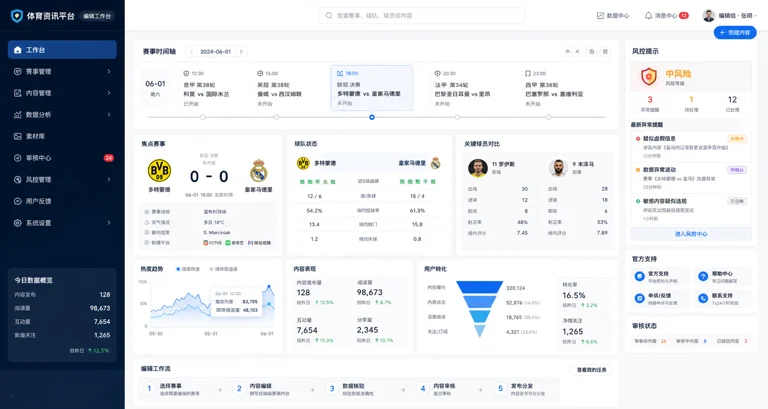Open the 审核中心 sidebar item
Screen dimensions: 768x409
[x=62, y=158]
